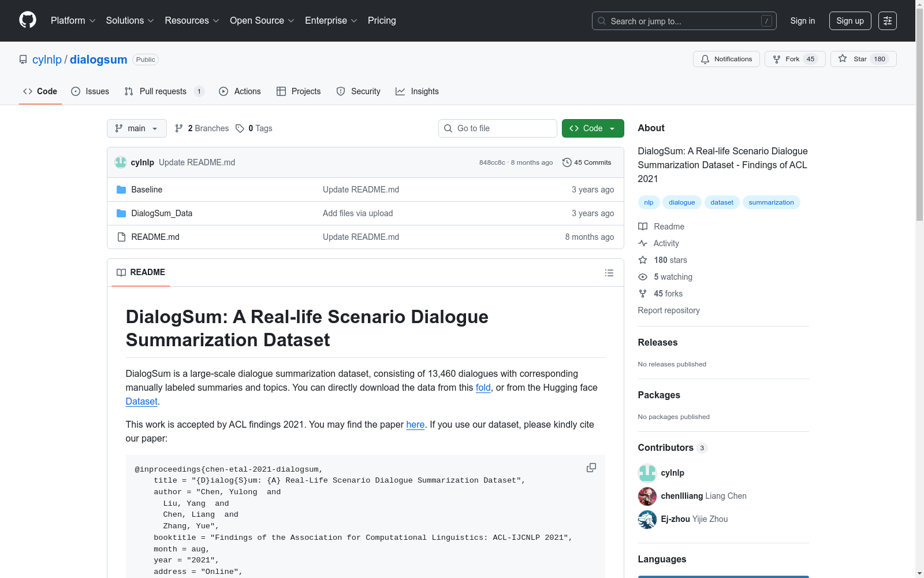Click the tag icon beside Tags

pos(240,128)
